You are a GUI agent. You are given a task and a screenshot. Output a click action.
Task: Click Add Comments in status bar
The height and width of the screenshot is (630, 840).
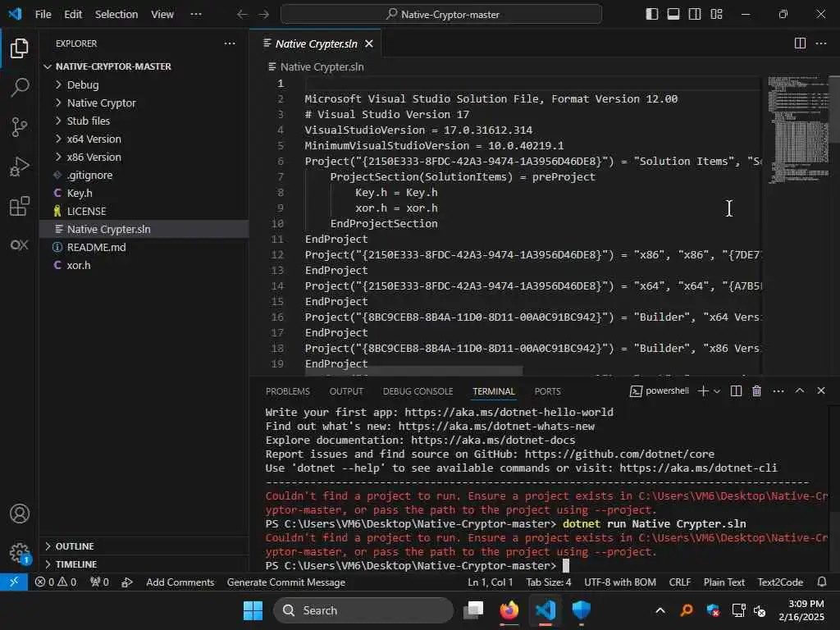[x=180, y=582]
